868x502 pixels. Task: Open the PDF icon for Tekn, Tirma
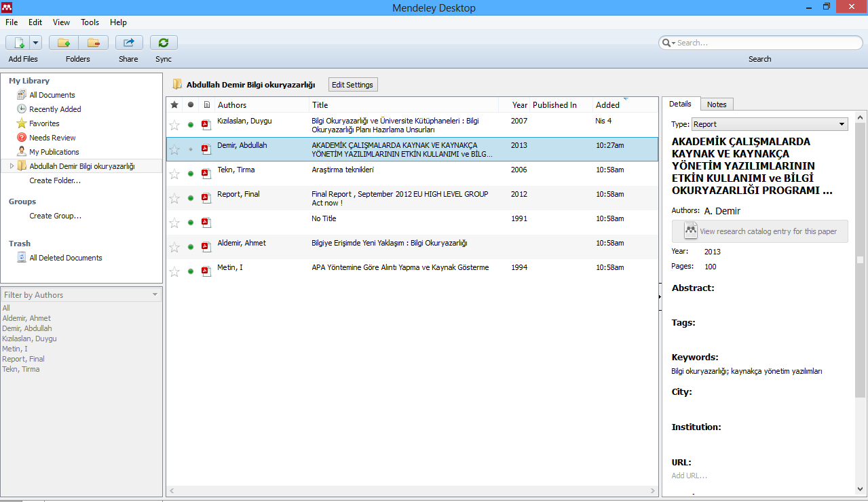206,174
